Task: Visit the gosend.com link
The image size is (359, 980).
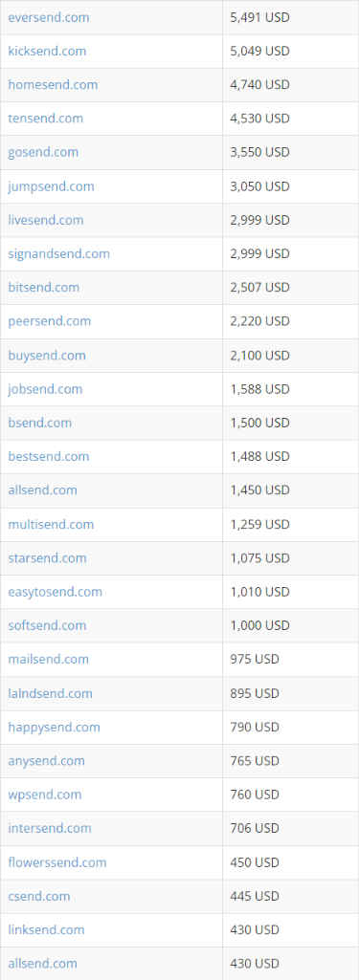Action: click(43, 153)
